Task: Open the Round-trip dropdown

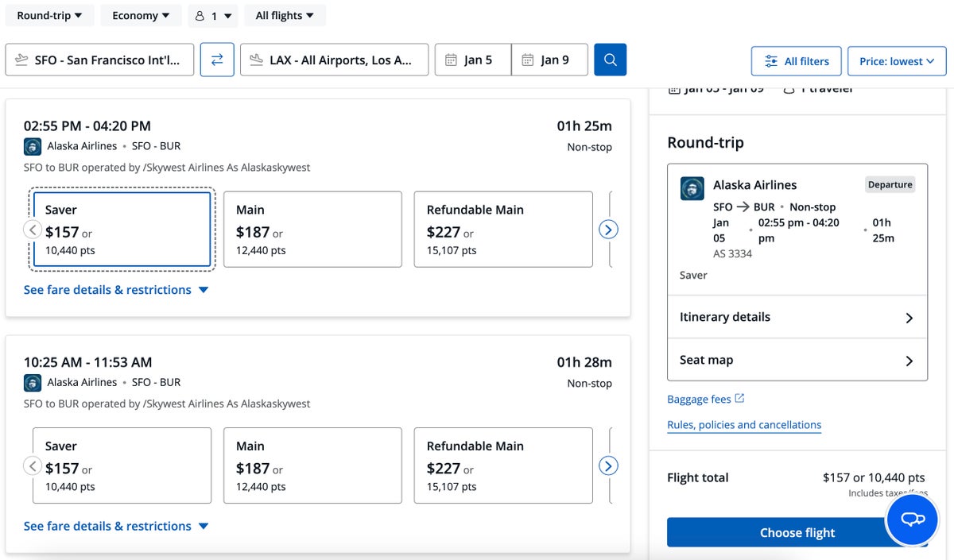Action: (49, 15)
